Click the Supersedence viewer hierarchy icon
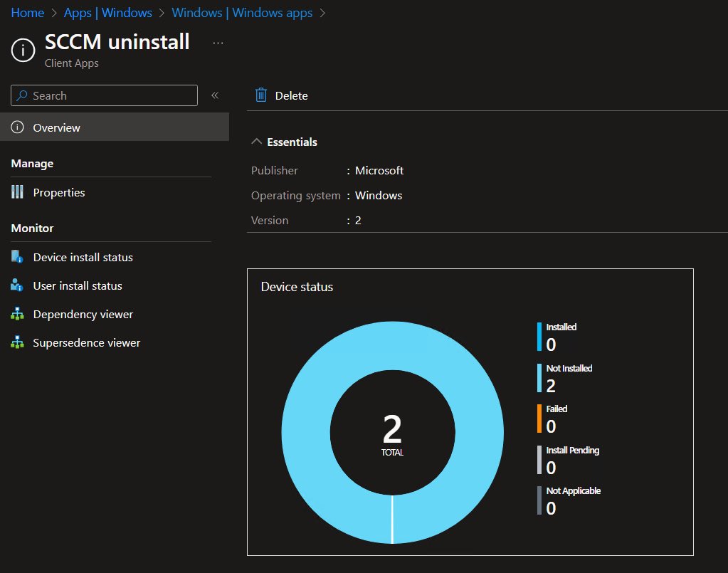Viewport: 728px width, 573px height. [17, 342]
